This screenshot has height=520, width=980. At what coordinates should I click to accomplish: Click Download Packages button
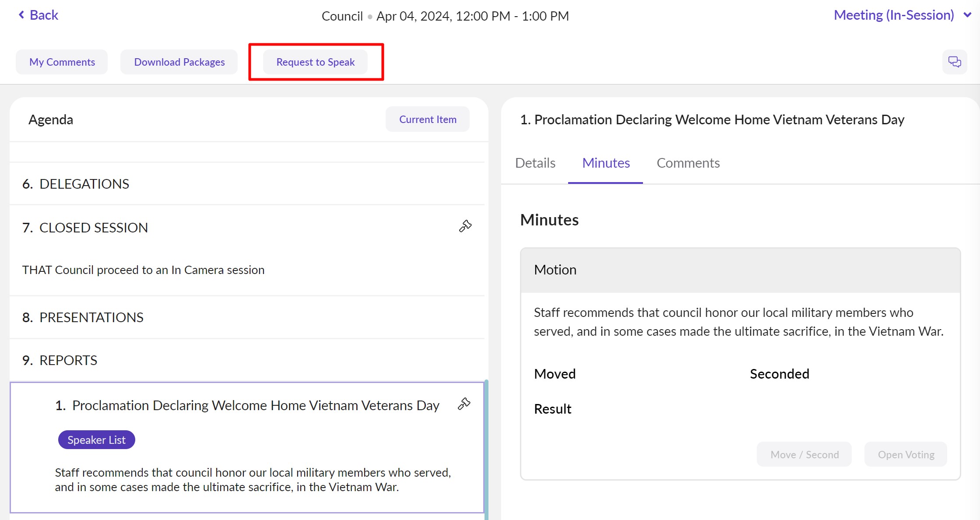pos(179,62)
